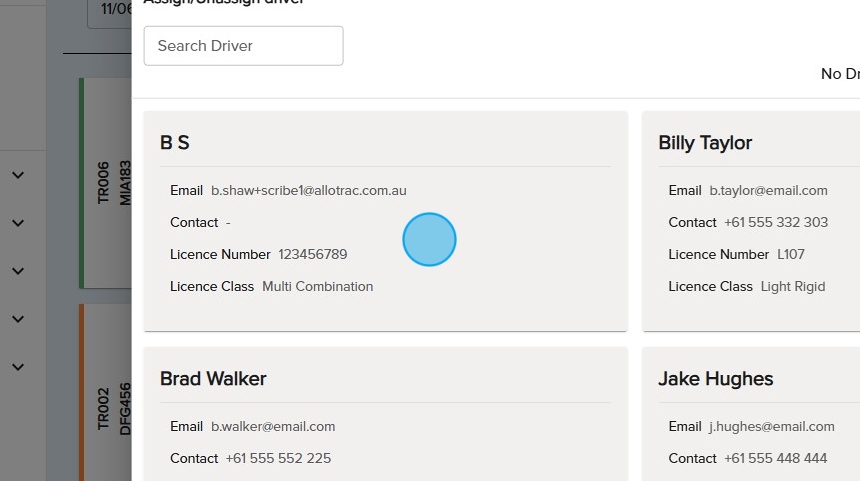Expand the fourth chevron in left sidebar
This screenshot has height=481, width=860.
pyautogui.click(x=18, y=319)
